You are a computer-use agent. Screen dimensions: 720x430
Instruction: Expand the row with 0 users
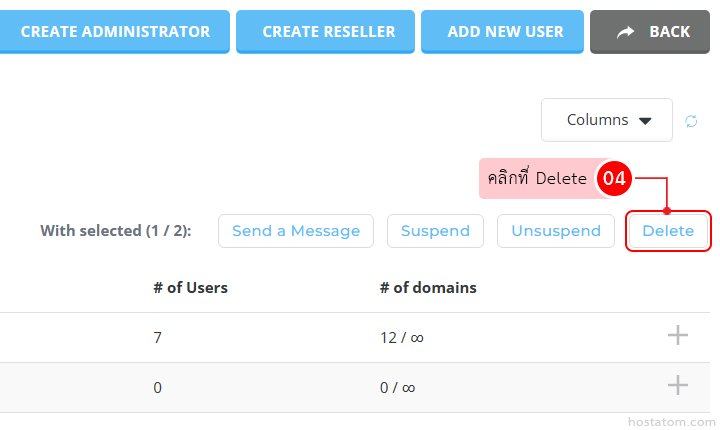coord(678,386)
